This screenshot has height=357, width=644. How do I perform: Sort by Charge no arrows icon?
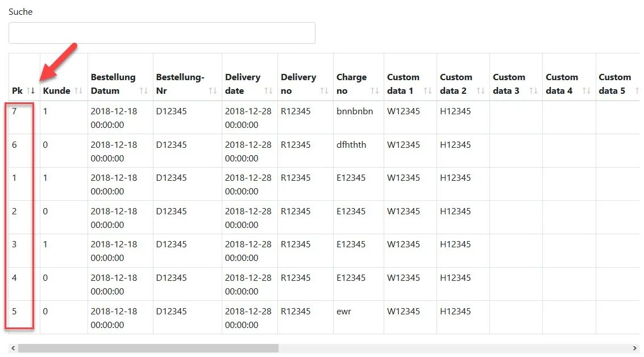pos(375,91)
